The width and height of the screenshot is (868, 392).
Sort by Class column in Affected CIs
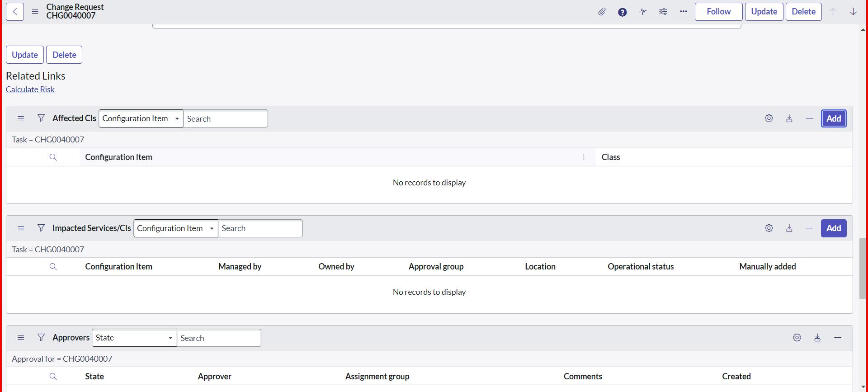pyautogui.click(x=611, y=157)
